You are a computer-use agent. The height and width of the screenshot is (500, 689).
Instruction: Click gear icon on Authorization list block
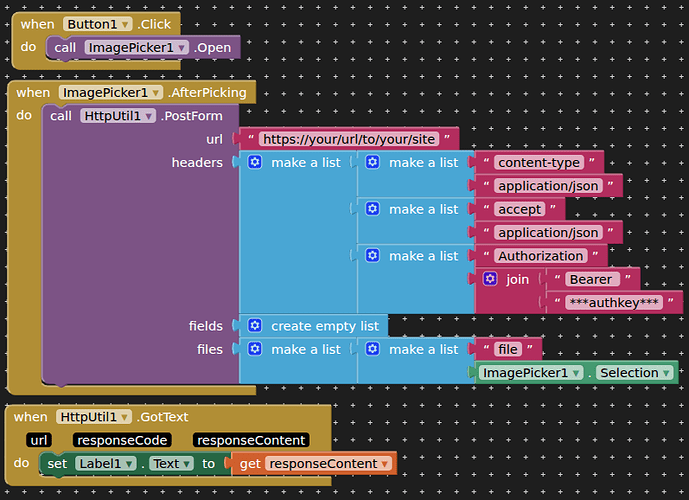coord(373,256)
